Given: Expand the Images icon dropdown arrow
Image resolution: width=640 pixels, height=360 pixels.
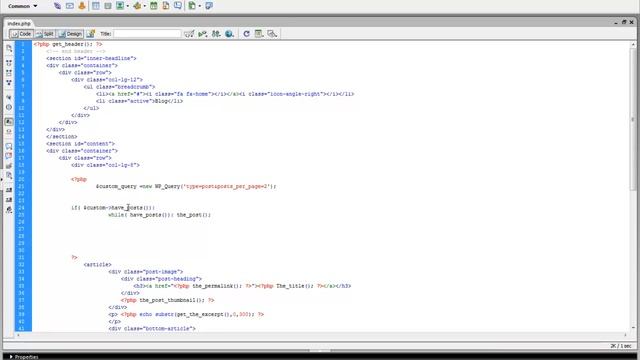Looking at the screenshot, I should point(128,6).
